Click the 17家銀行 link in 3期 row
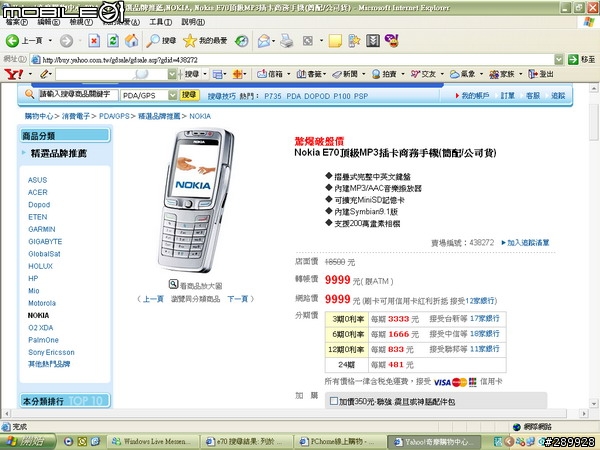This screenshot has height=450, width=600. click(x=485, y=318)
